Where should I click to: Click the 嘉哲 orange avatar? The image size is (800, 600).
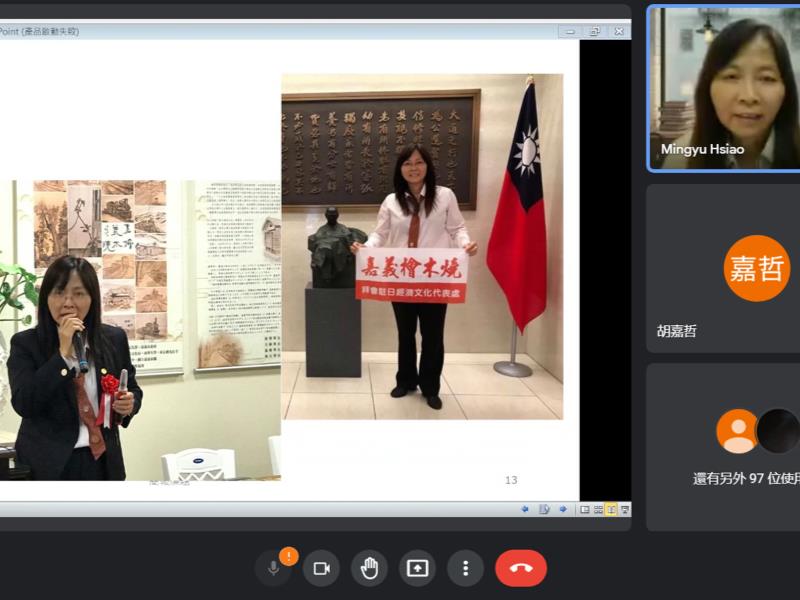coord(757,268)
